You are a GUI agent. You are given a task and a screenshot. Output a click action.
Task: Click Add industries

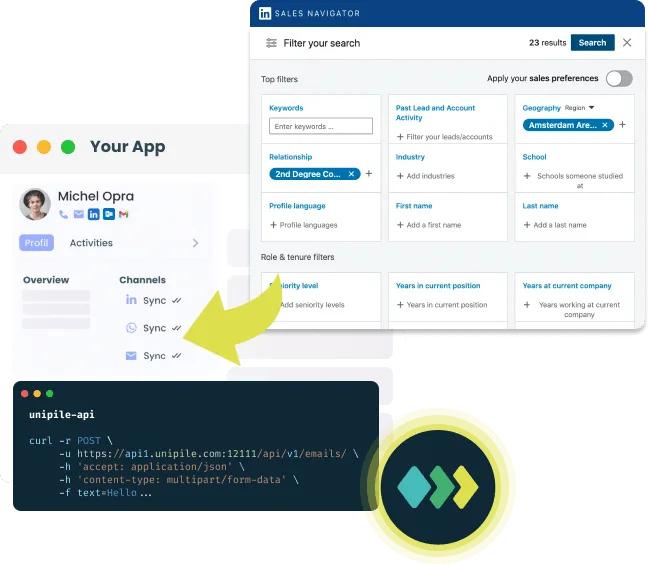tap(425, 176)
